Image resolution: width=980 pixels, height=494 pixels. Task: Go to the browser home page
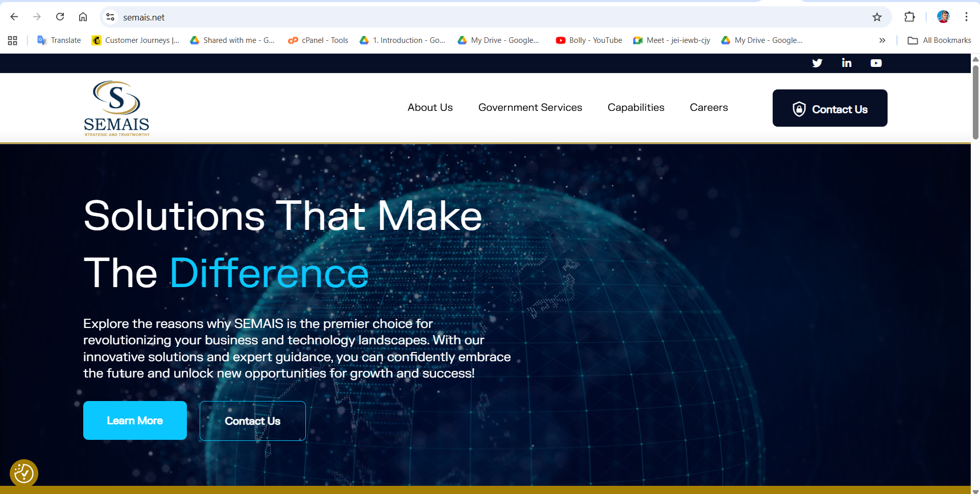click(83, 17)
